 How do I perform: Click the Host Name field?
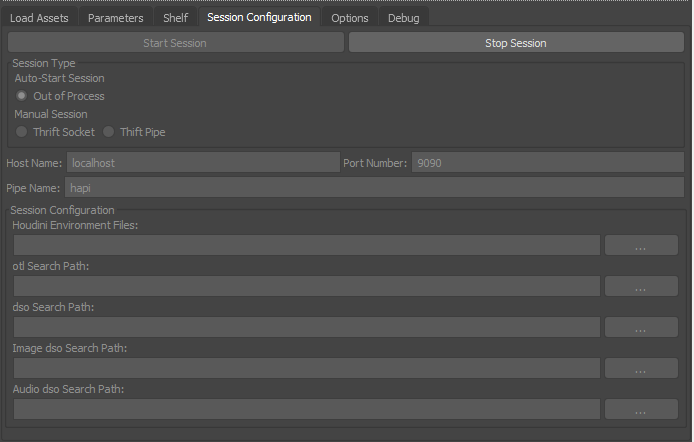pyautogui.click(x=203, y=163)
